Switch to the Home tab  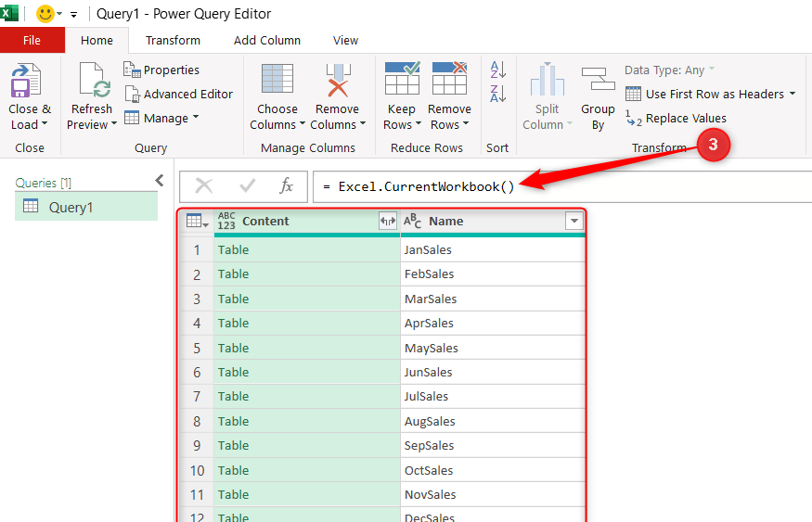coord(97,41)
